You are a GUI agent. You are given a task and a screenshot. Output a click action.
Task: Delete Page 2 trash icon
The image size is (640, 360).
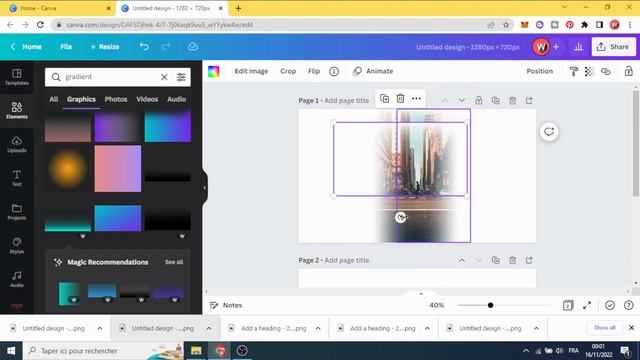(x=512, y=260)
